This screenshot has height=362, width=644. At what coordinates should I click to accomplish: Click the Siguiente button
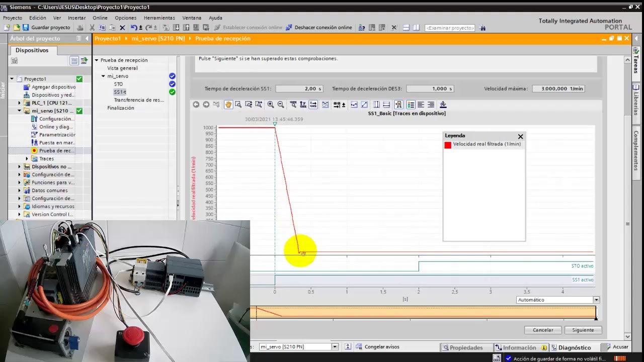coord(583,330)
